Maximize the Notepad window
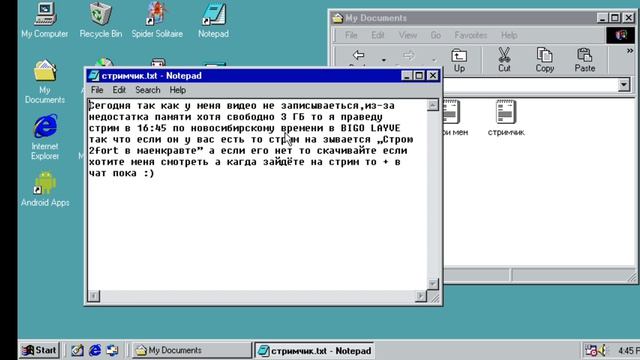This screenshot has width=640, height=360. [419, 76]
